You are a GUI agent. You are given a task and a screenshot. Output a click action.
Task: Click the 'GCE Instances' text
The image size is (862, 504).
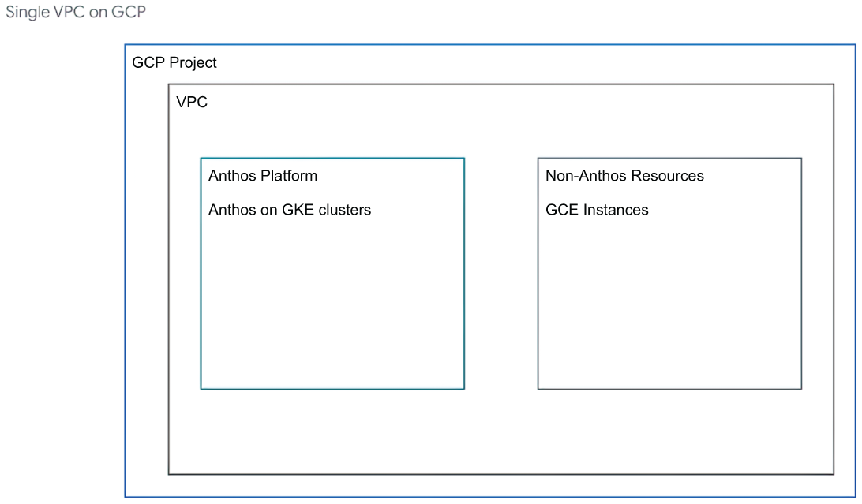pos(597,210)
